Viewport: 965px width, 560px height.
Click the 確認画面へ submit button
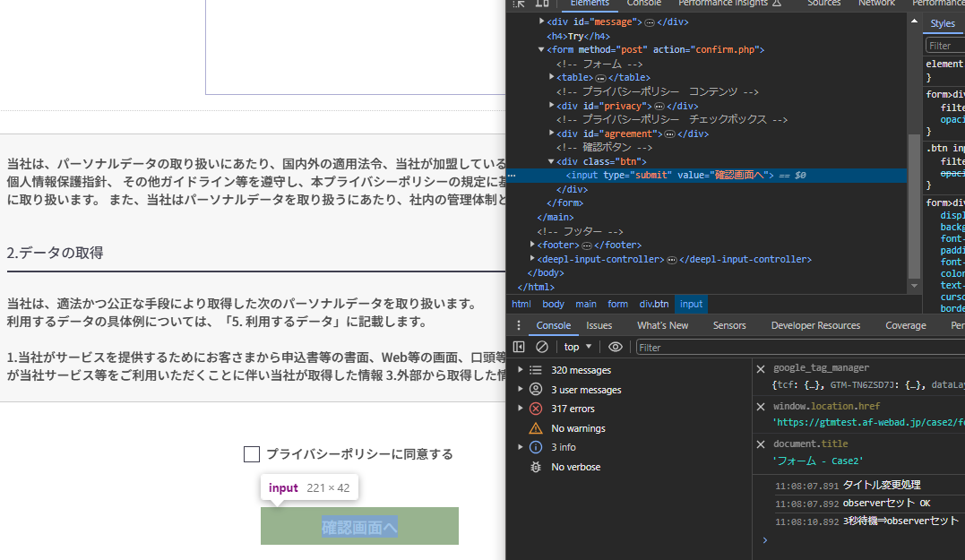pyautogui.click(x=359, y=527)
